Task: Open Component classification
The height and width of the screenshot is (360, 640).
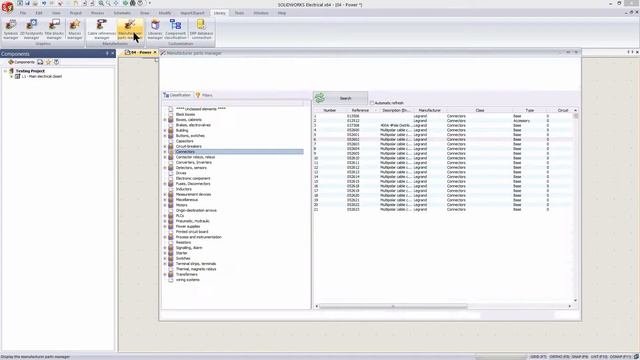Action: click(176, 29)
